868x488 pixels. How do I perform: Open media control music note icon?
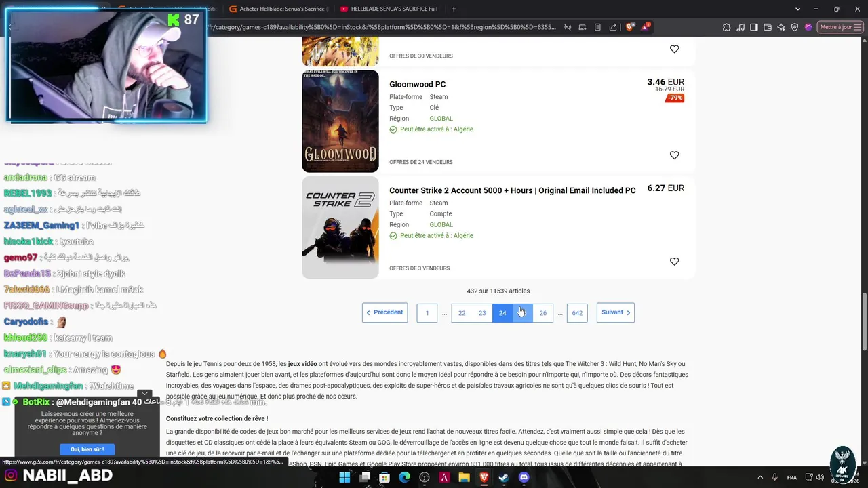(741, 27)
